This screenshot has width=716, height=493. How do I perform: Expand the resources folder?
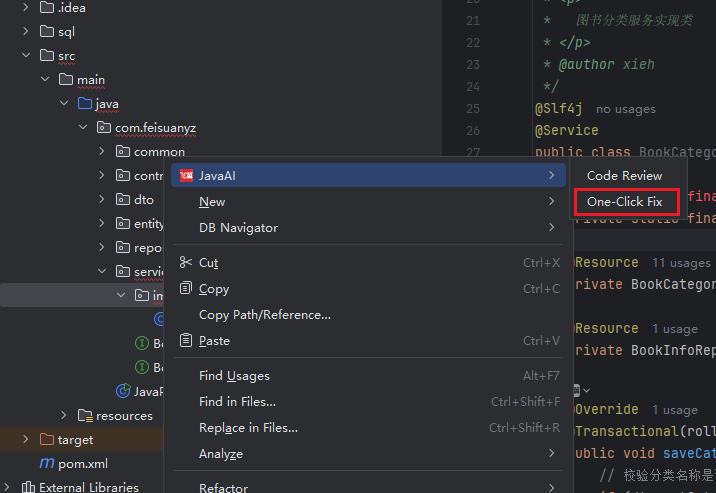[x=64, y=415]
